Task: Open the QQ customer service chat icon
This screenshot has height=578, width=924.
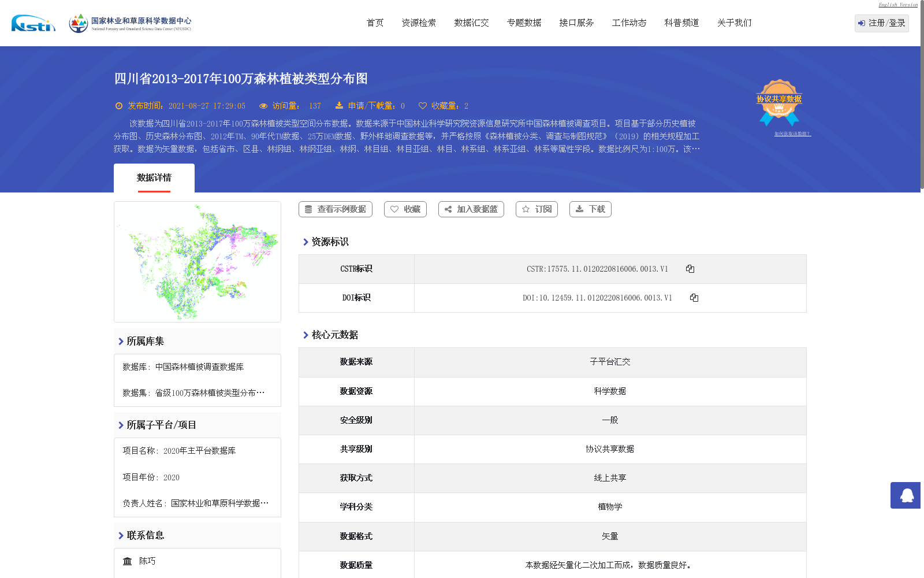Action: (907, 495)
